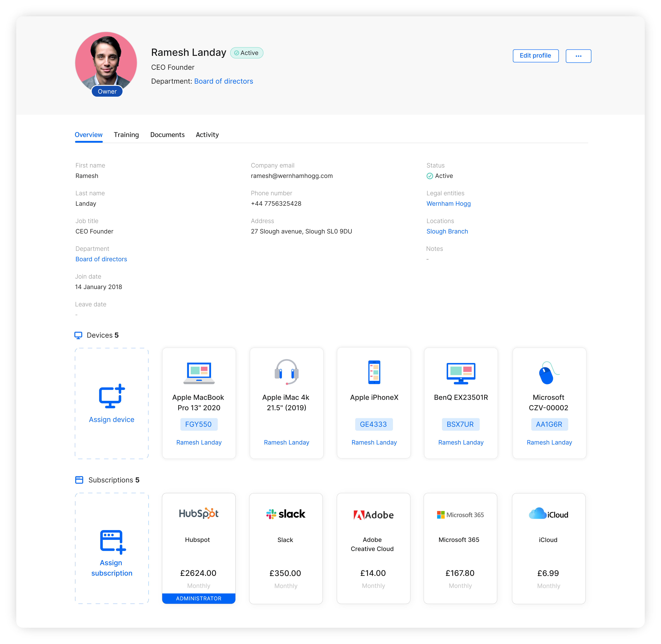The height and width of the screenshot is (644, 661).
Task: Switch to the Training tab
Action: coord(126,135)
